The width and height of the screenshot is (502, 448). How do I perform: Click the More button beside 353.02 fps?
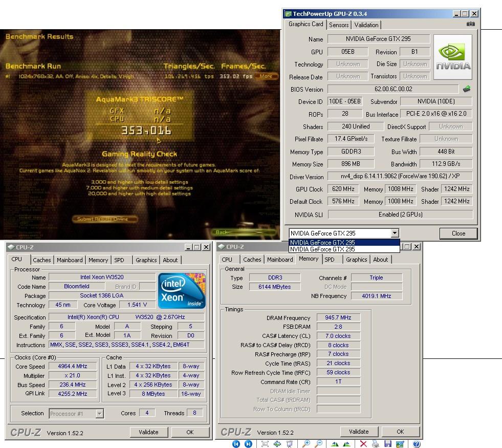[266, 76]
